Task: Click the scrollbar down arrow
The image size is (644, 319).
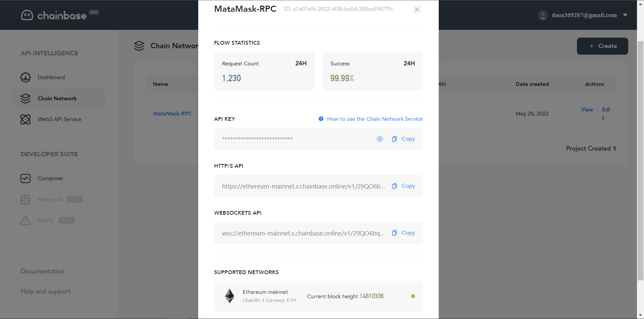Action: (640, 315)
